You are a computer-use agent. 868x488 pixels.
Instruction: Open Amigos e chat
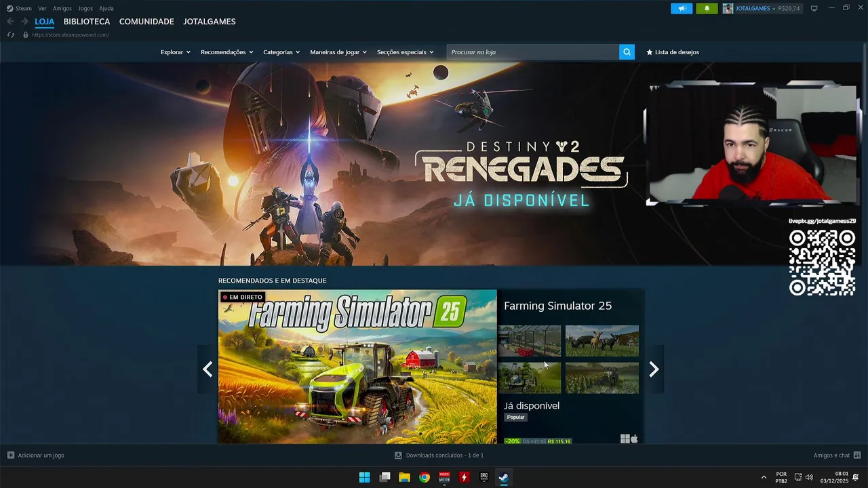(831, 455)
